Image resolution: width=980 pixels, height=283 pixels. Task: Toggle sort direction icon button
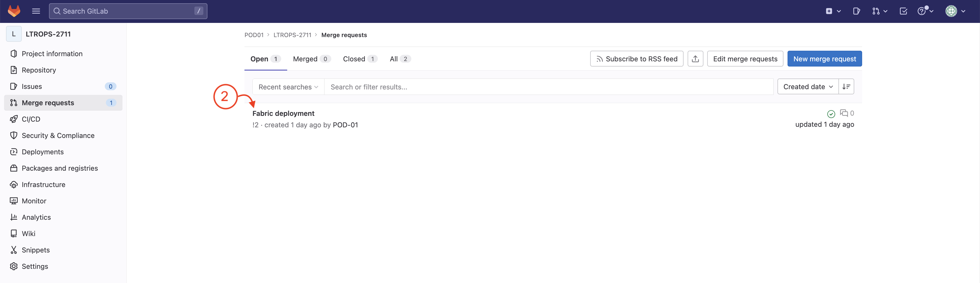(846, 87)
